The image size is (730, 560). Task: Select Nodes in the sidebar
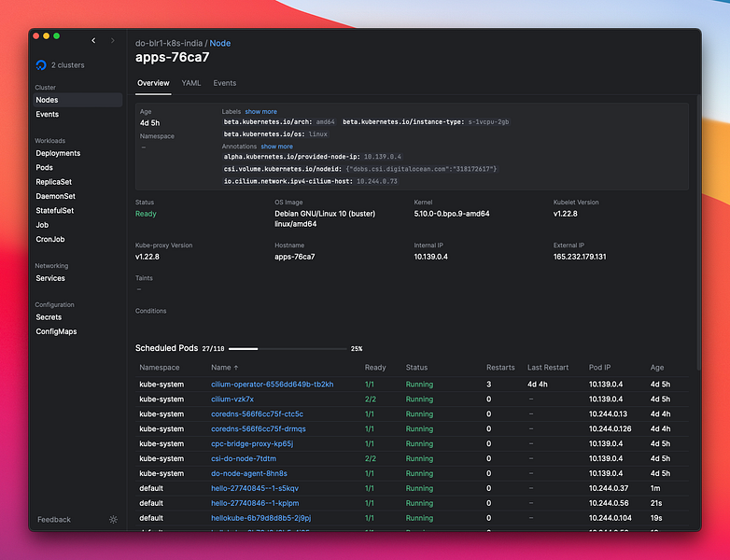coord(77,100)
